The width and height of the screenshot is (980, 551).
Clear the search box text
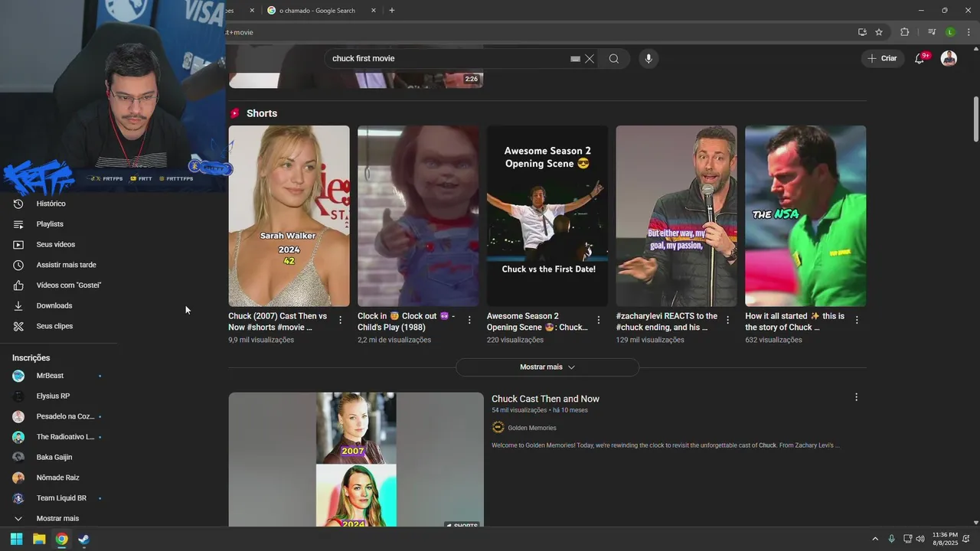590,59
